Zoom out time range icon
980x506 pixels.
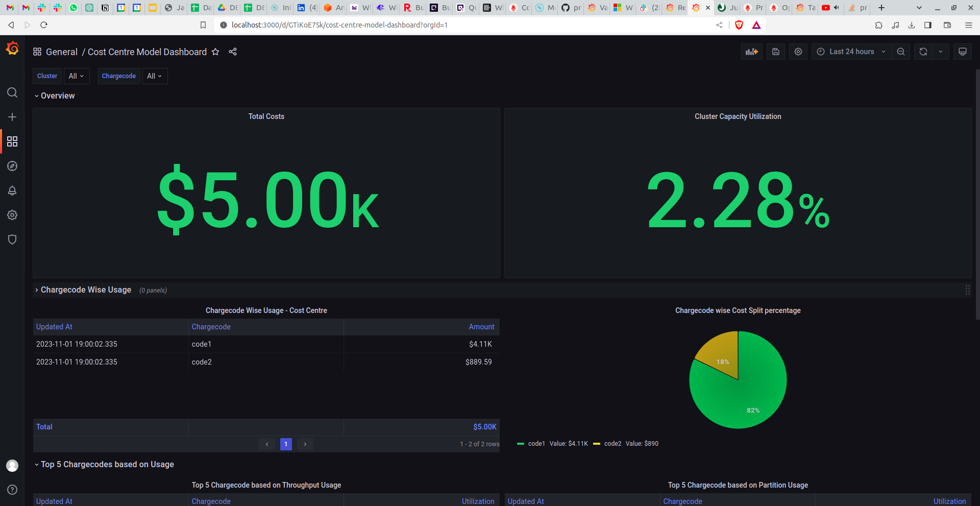coord(901,52)
